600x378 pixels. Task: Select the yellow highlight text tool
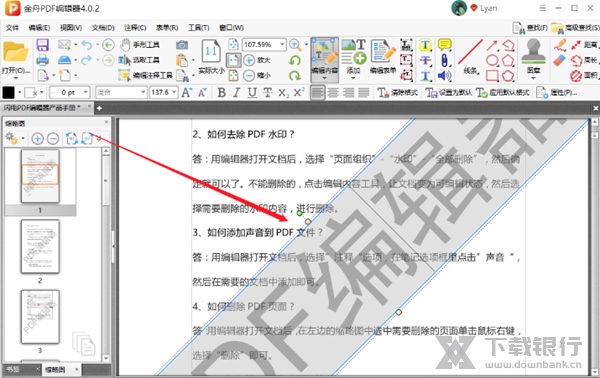pos(425,45)
